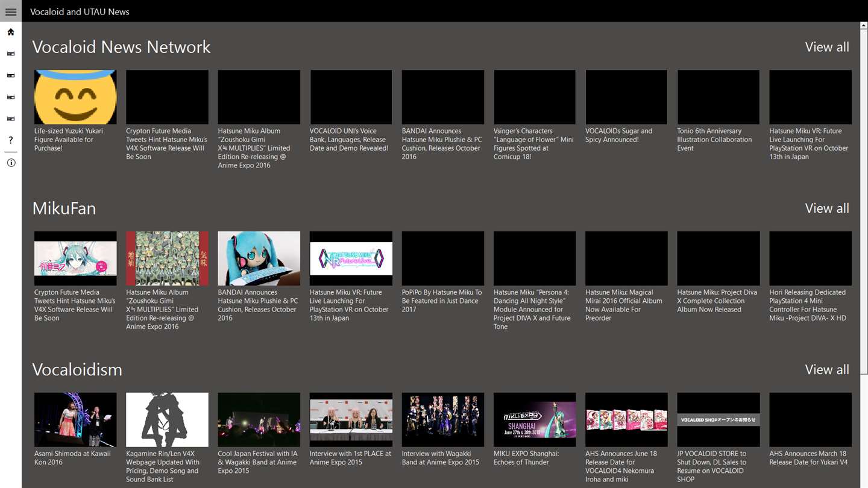The height and width of the screenshot is (488, 868).
Task: Open 'Persona 4: Dancing All Night Style' article
Action: tap(535, 281)
